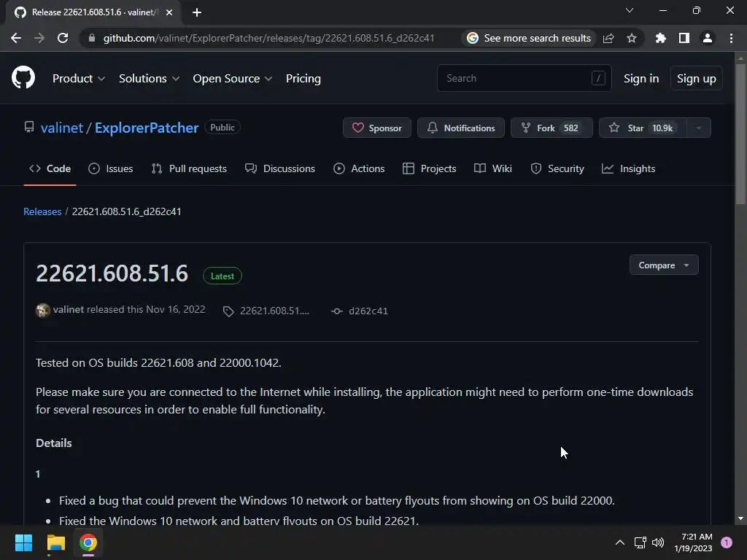
Task: Open the tag 22621.608.51... link
Action: 266,311
